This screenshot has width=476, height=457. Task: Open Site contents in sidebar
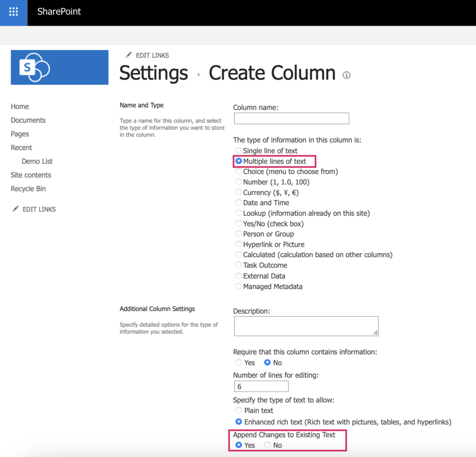pos(31,175)
